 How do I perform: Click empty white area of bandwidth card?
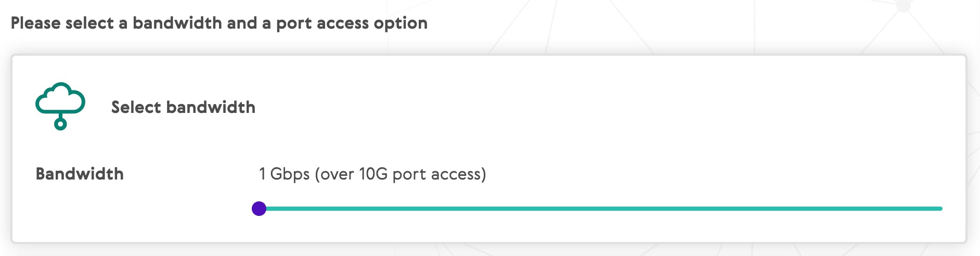click(x=624, y=114)
